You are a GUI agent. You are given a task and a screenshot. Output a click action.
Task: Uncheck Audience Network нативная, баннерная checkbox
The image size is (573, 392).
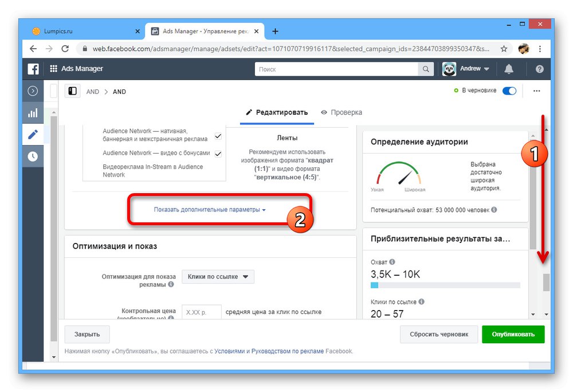[218, 136]
